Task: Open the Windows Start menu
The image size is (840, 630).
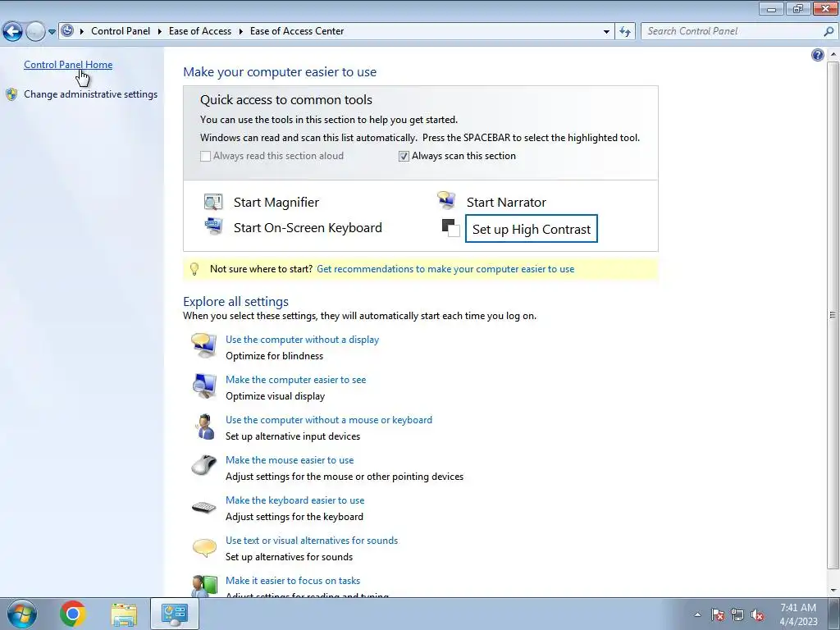Action: 22,614
